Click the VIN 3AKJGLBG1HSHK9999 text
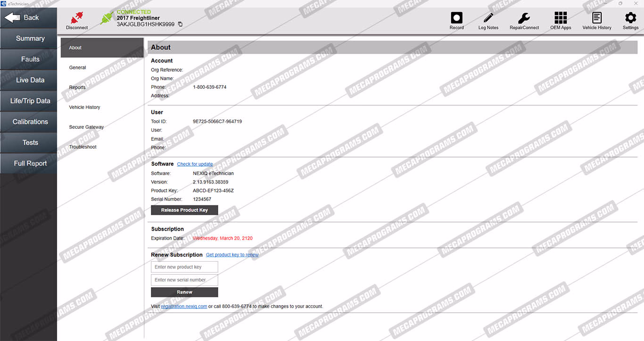 pos(146,24)
